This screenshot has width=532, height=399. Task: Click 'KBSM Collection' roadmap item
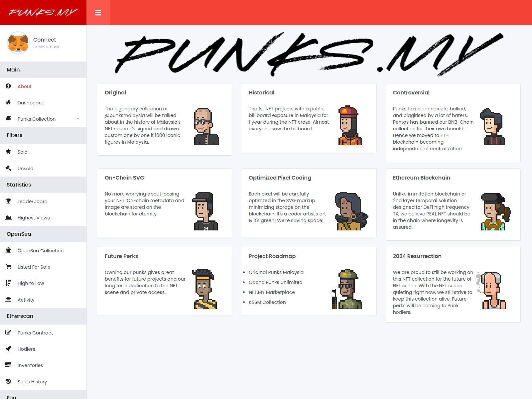pyautogui.click(x=267, y=302)
